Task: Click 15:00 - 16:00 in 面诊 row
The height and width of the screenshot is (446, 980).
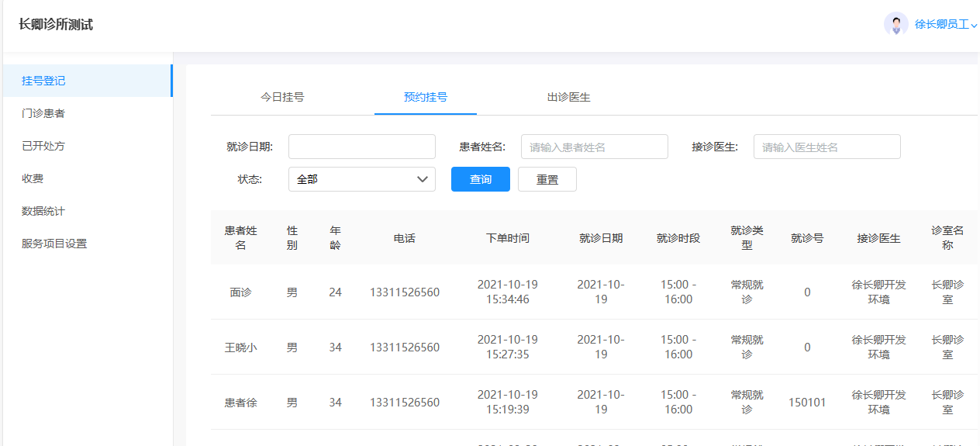Action: [678, 292]
